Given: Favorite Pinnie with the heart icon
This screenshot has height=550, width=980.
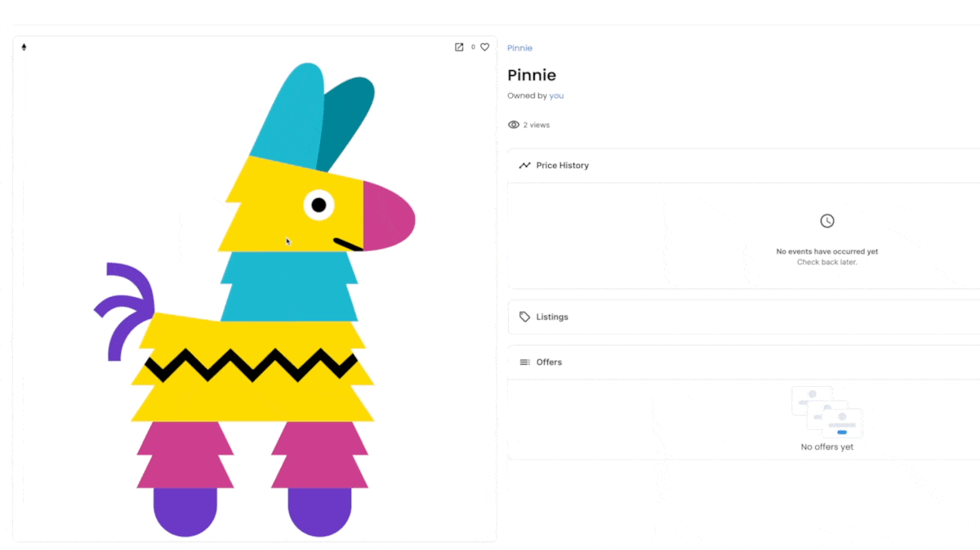Looking at the screenshot, I should pos(484,47).
